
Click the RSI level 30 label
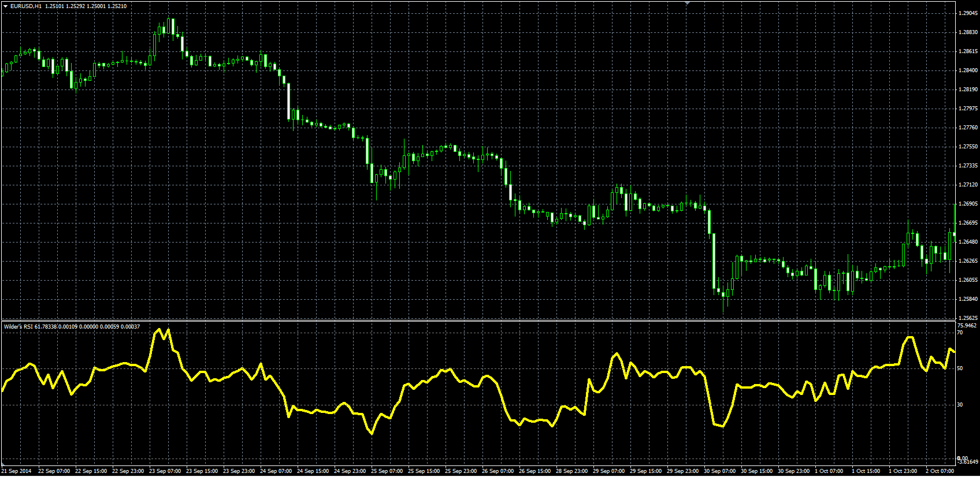[960, 405]
